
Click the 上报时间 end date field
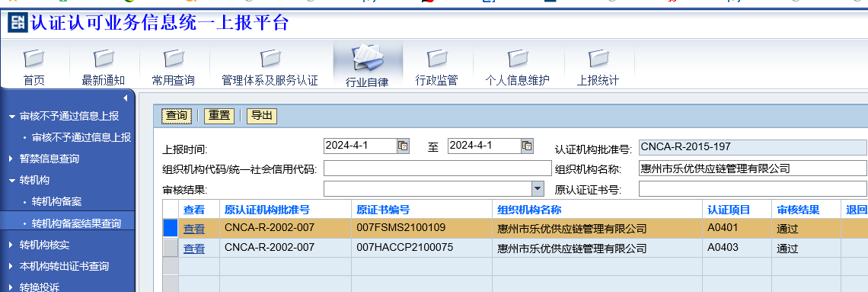483,146
